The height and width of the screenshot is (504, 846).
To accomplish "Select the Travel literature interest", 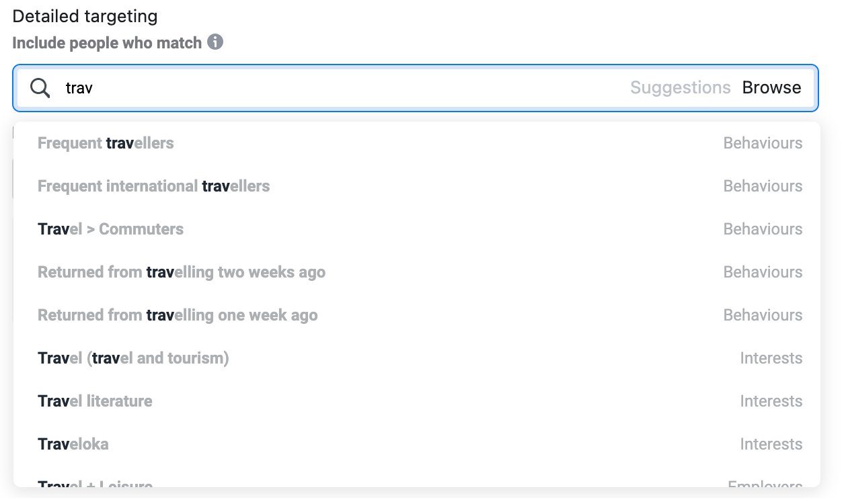I will click(95, 401).
